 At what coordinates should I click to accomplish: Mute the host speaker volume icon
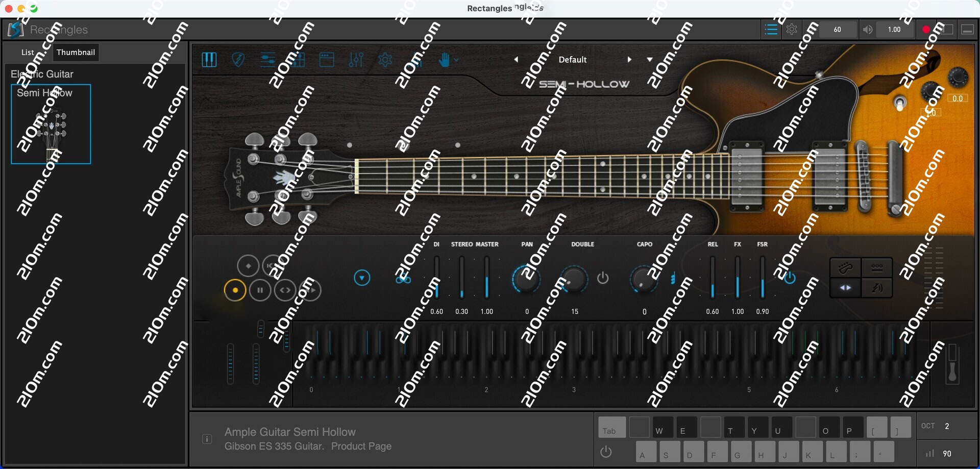[x=867, y=30]
